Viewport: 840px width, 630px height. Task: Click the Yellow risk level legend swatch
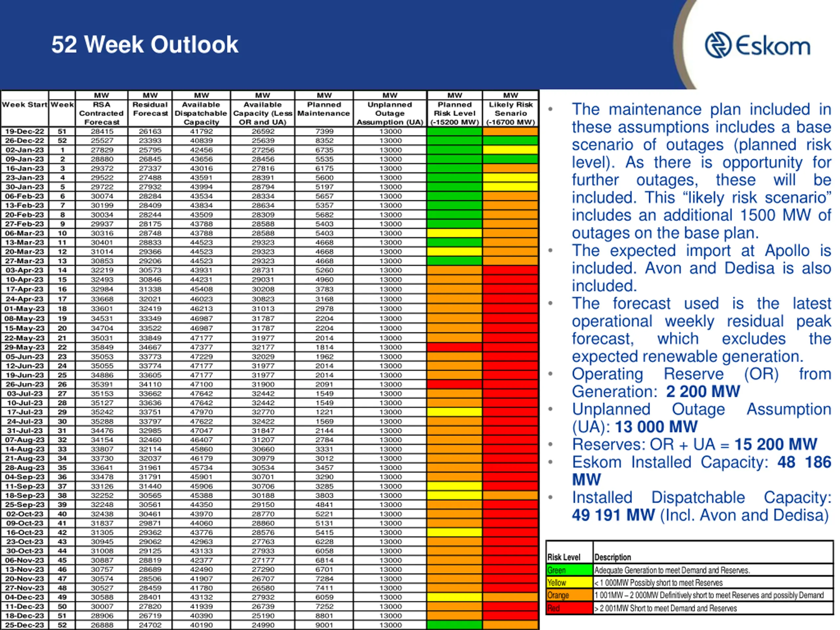pyautogui.click(x=569, y=582)
